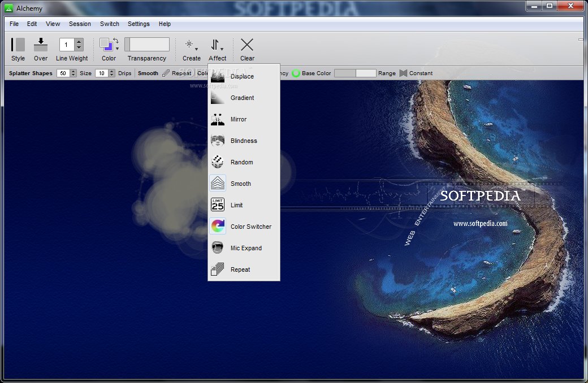The height and width of the screenshot is (383, 588).
Task: Click the collapse handle at toolbar right edge
Action: point(581,40)
